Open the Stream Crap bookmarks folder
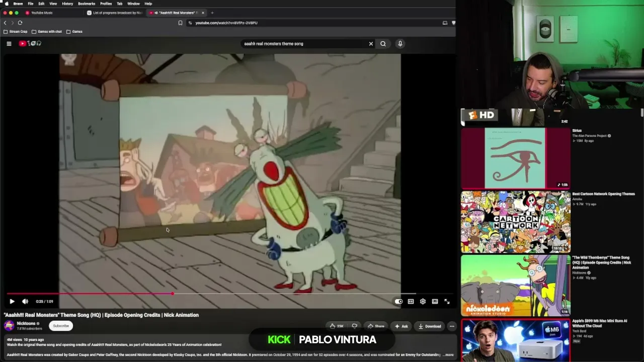Viewport: 644px width, 362px height. click(16, 32)
